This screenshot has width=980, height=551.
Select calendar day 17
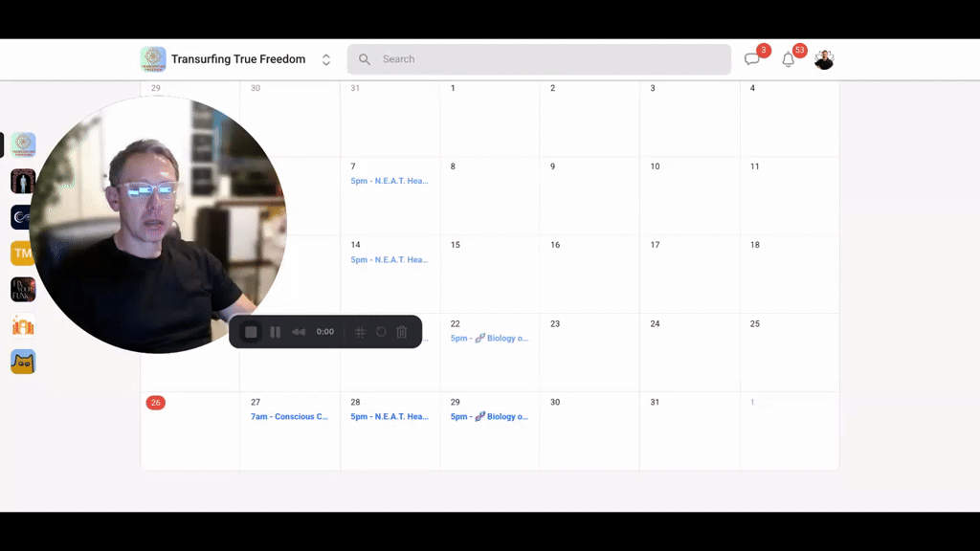pyautogui.click(x=655, y=245)
